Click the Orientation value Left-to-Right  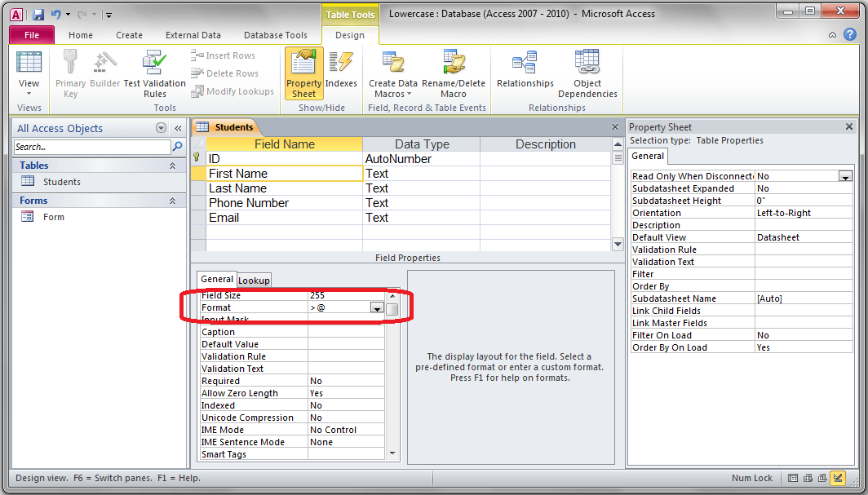pos(804,213)
